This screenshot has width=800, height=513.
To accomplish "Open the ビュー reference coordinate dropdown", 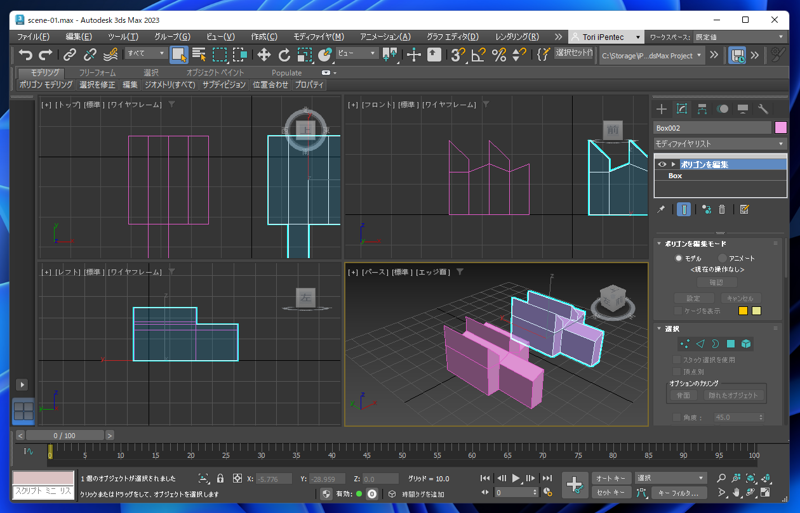I will tap(357, 53).
